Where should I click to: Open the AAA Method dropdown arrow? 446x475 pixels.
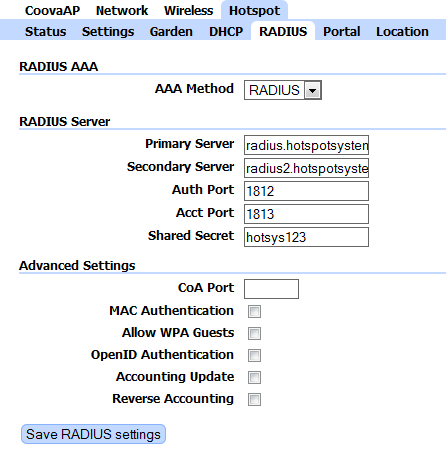pos(313,90)
